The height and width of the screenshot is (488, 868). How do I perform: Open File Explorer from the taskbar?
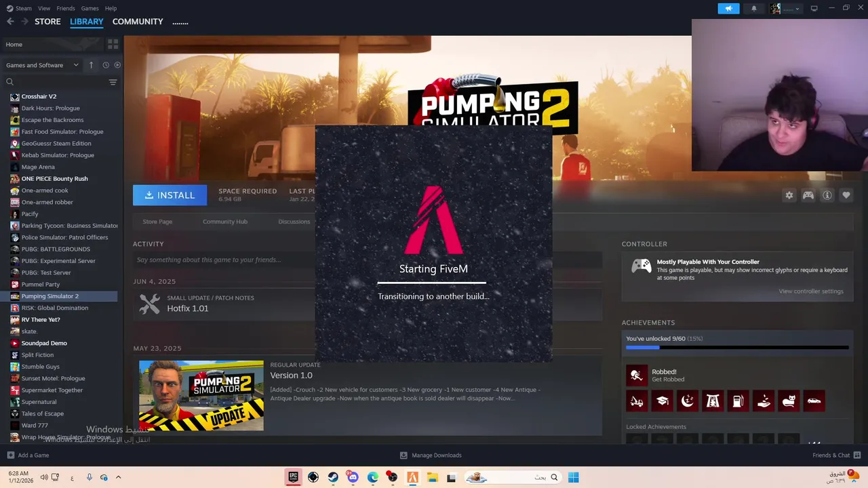(x=432, y=477)
